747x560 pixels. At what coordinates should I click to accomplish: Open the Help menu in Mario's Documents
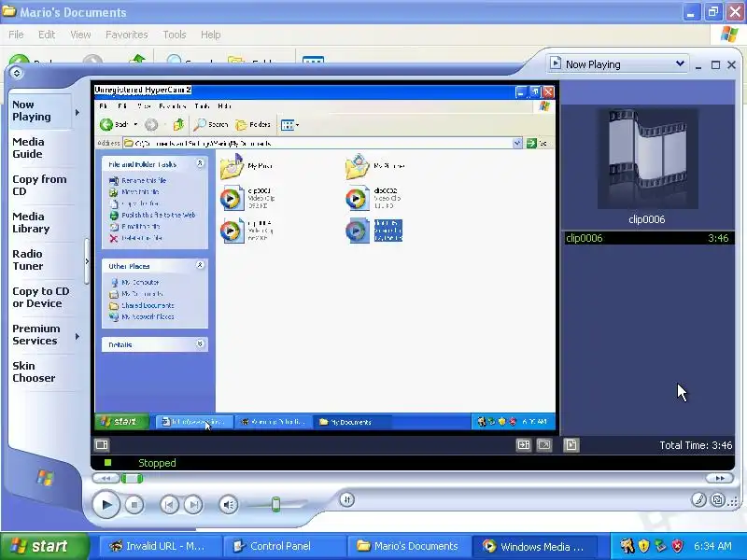pyautogui.click(x=211, y=35)
